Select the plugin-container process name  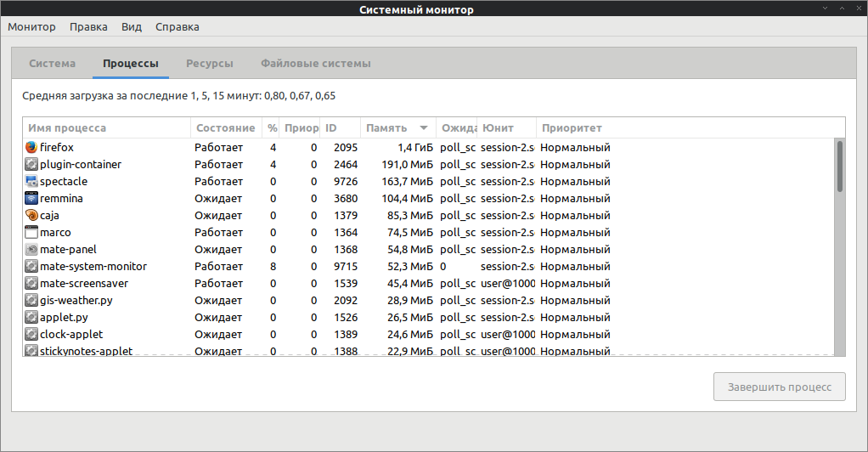pyautogui.click(x=81, y=165)
